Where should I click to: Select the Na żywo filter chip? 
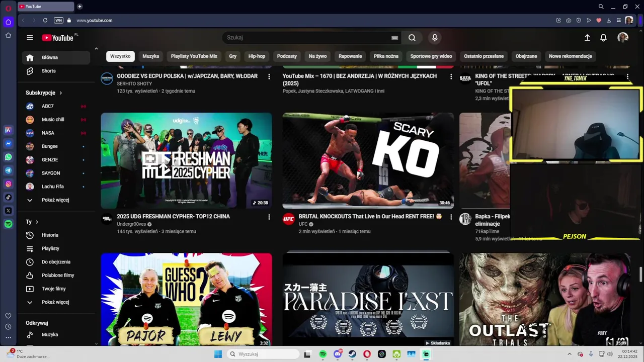click(317, 56)
